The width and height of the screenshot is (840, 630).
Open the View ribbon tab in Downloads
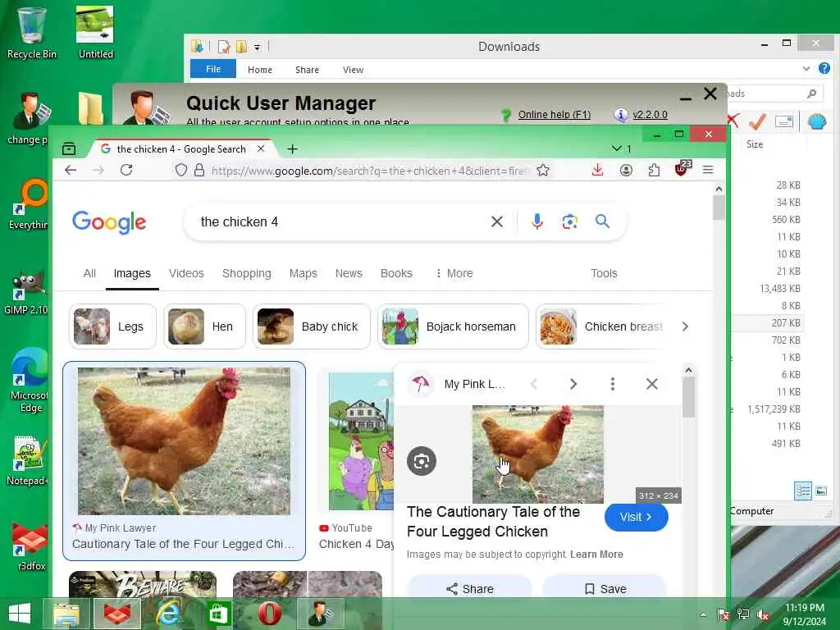[x=353, y=70]
